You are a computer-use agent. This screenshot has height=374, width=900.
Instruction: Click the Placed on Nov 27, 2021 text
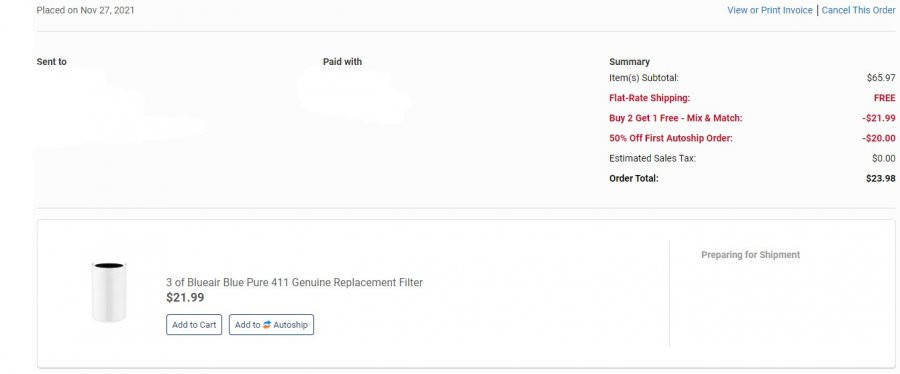point(86,10)
